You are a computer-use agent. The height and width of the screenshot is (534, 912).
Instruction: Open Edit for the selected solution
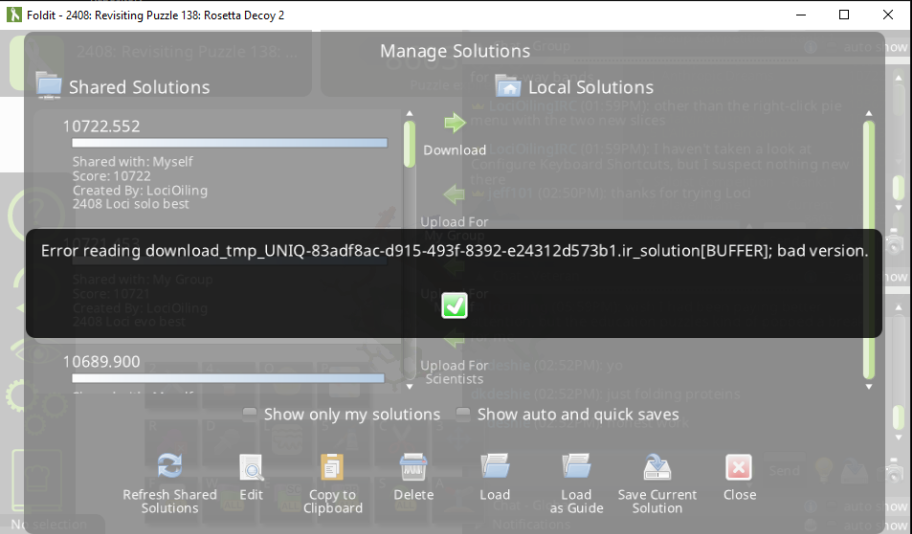[251, 467]
